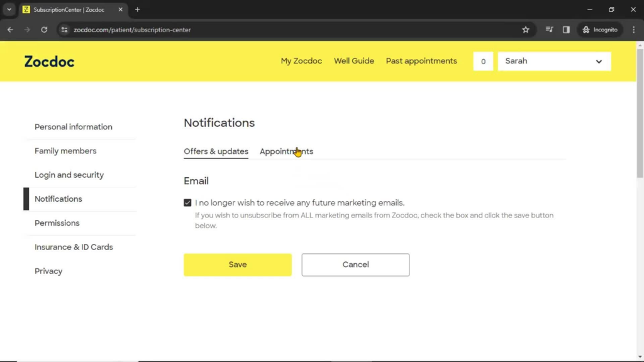
Task: Open a new browser tab with the plus icon
Action: [137, 9]
